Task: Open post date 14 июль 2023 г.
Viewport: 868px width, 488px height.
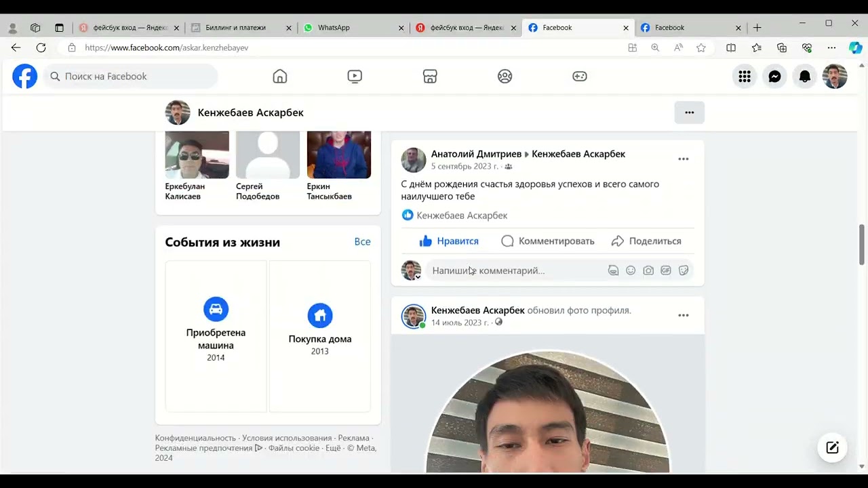Action: coord(460,323)
